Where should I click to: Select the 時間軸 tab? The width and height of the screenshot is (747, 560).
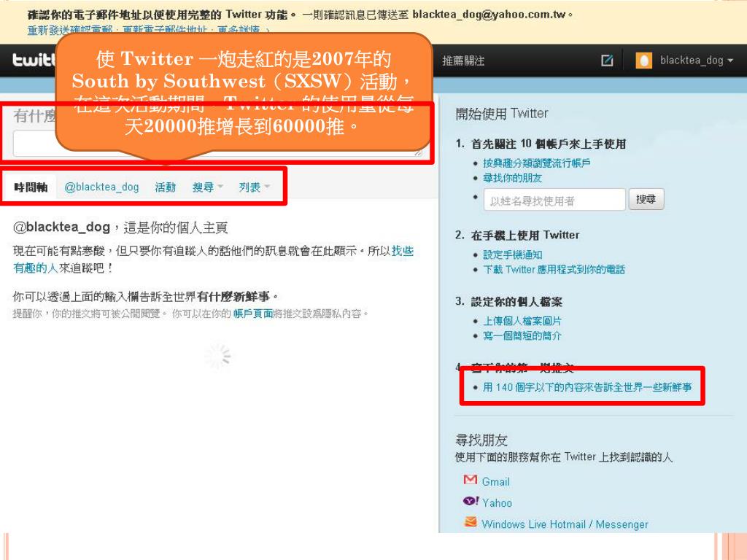31,187
